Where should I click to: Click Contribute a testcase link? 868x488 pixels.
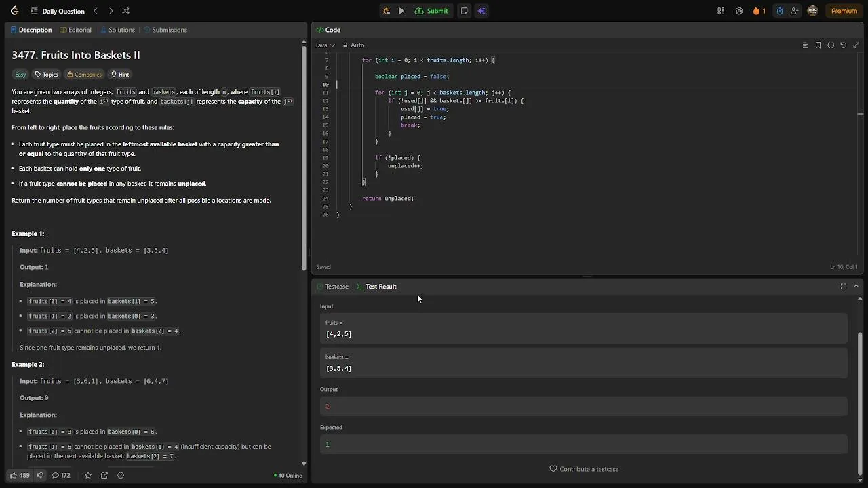584,469
